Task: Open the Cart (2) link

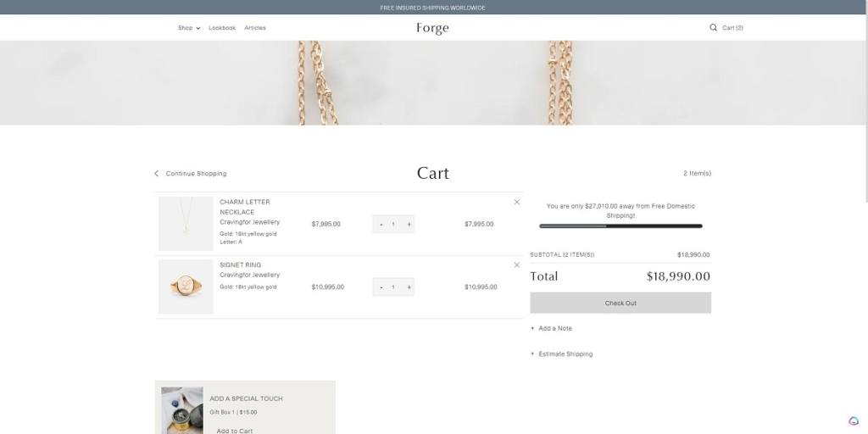Action: (732, 28)
